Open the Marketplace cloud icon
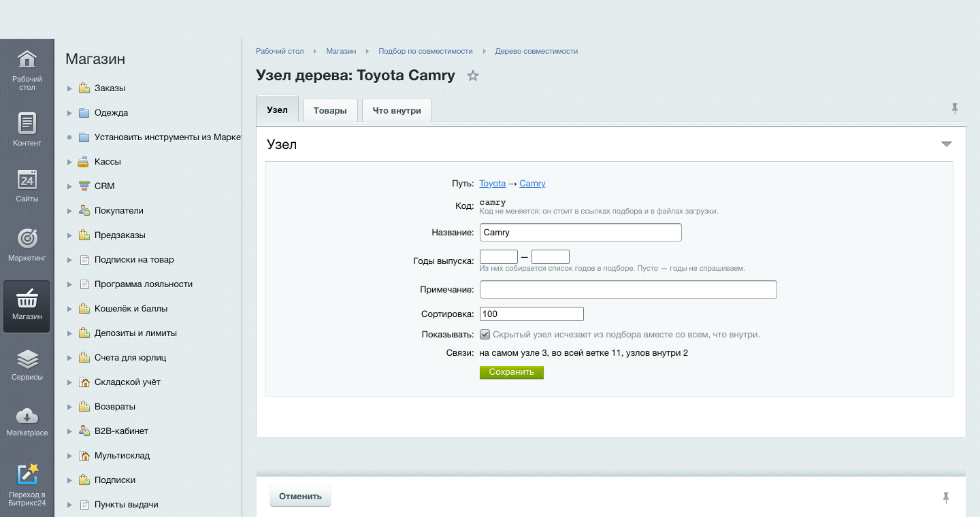Viewport: 980px width, 517px height. coord(27,416)
